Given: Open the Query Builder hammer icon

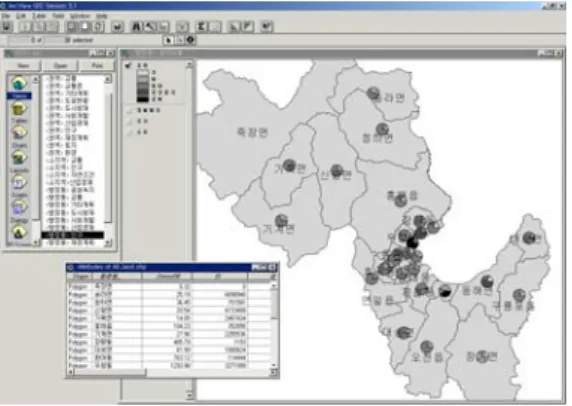Looking at the screenshot, I should click(150, 26).
